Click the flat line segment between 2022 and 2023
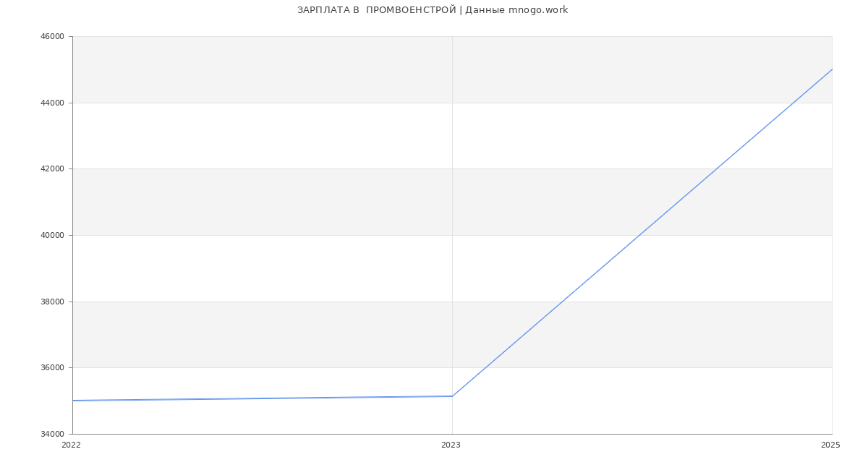Viewport: 868px width, 470px height. click(x=260, y=398)
